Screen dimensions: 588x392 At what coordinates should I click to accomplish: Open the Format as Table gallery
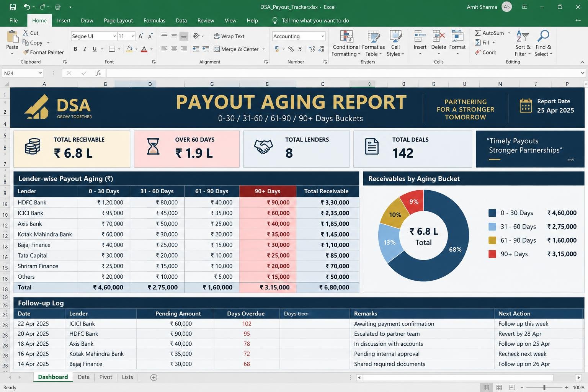coord(373,43)
